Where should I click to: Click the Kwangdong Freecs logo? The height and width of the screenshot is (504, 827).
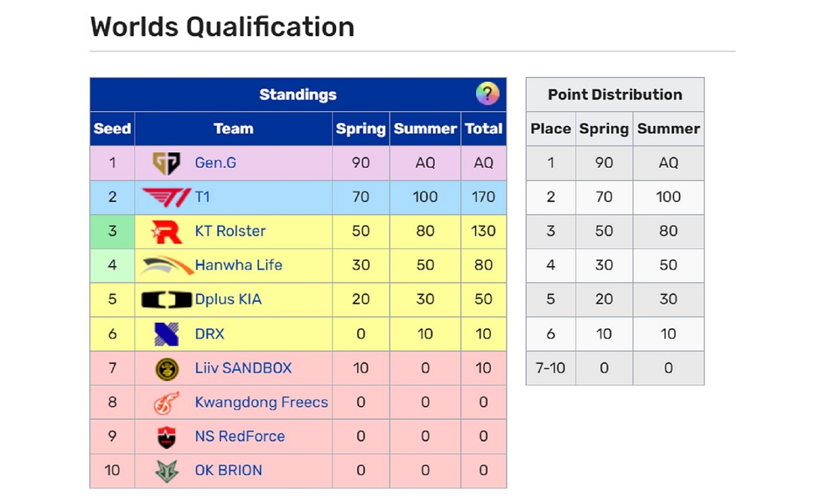(167, 402)
